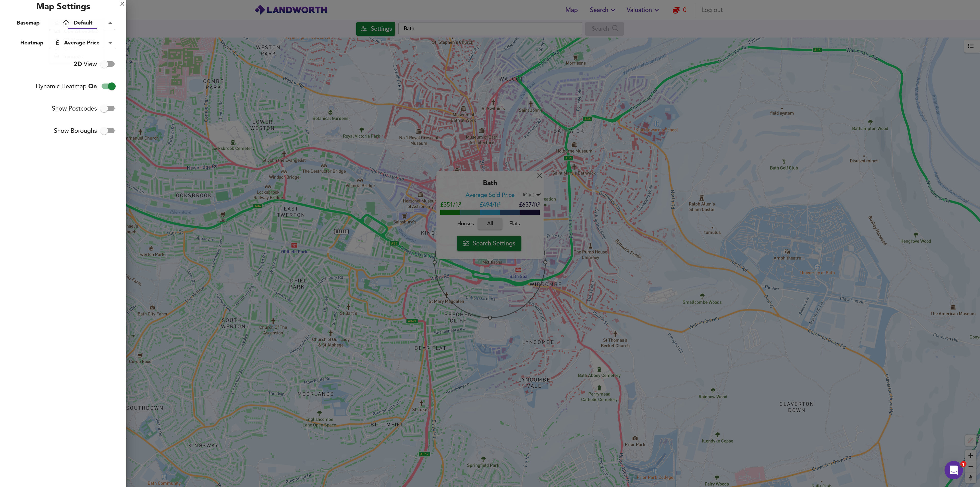The width and height of the screenshot is (980, 487).
Task: Zoom in with the map plus button
Action: coord(971,455)
